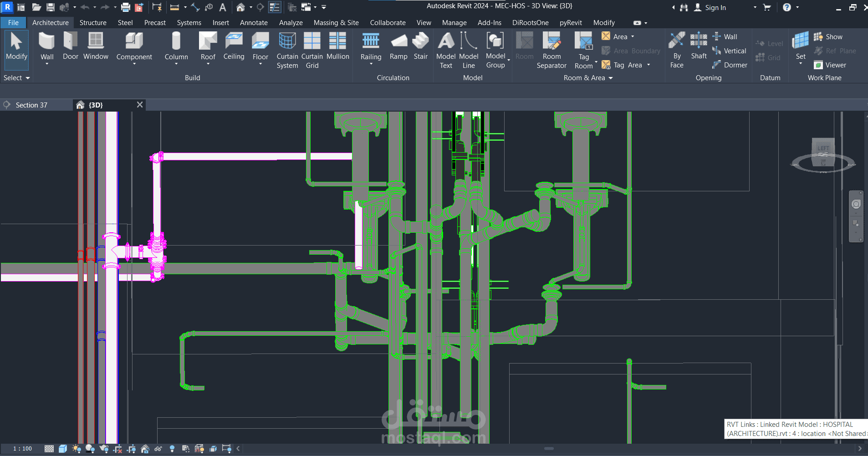Click the Wall opening tool

725,37
